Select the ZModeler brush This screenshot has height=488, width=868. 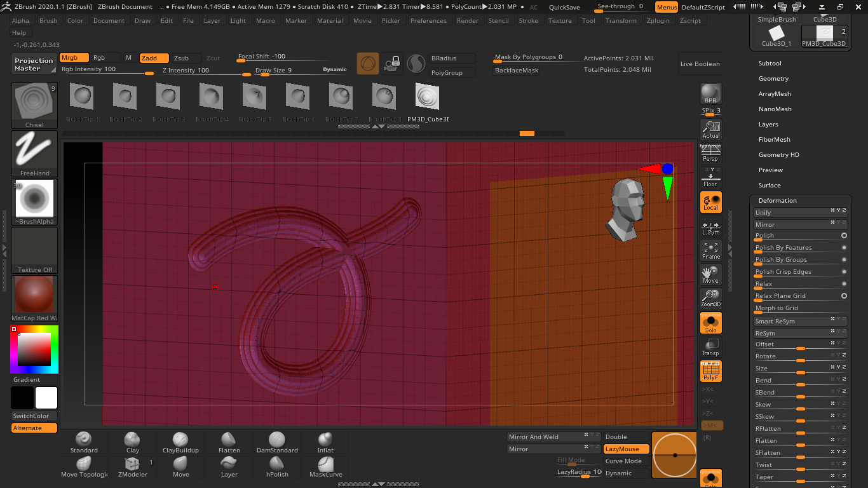[133, 467]
